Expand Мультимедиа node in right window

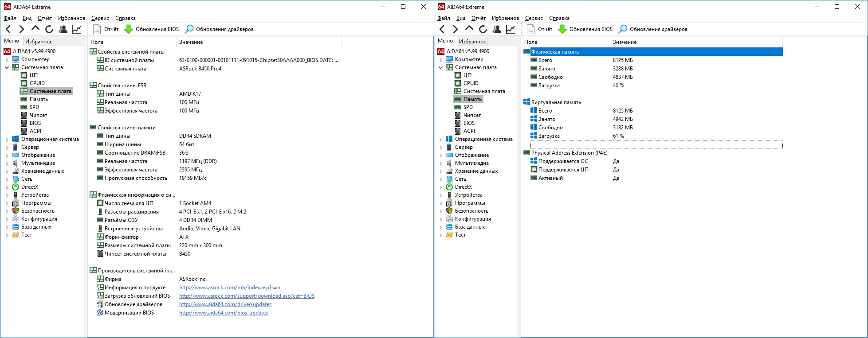(x=440, y=163)
